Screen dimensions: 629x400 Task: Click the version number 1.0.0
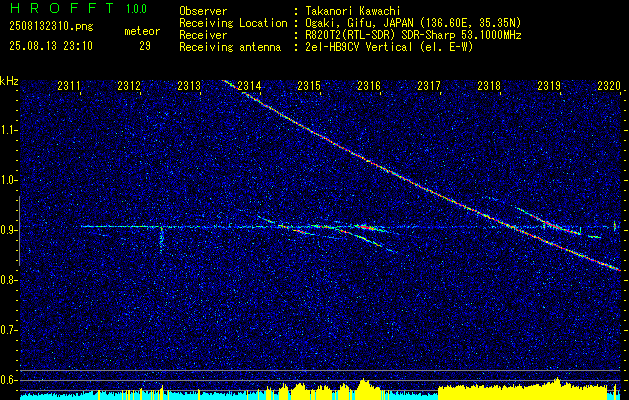pos(136,9)
